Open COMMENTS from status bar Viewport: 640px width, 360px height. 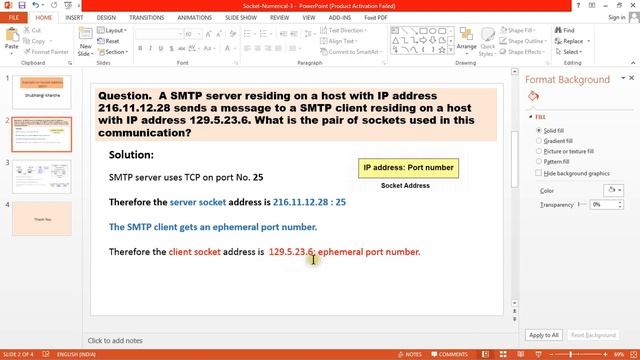[449, 354]
